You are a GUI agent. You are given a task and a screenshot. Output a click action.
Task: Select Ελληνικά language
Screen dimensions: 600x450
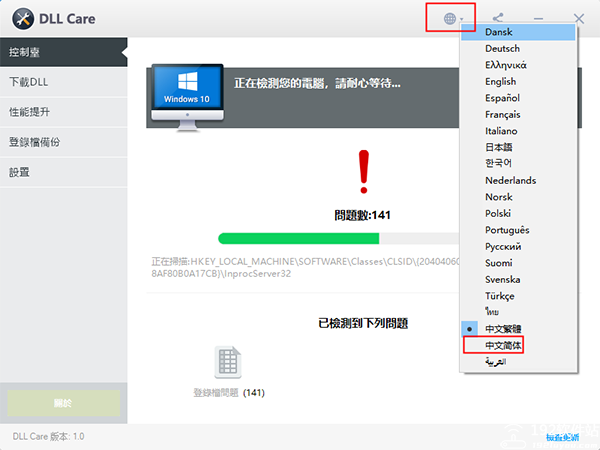[518, 65]
